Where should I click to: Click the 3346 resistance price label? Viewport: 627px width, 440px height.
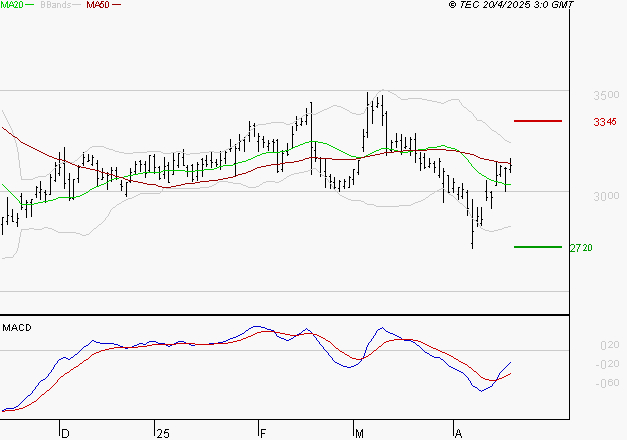(x=604, y=122)
